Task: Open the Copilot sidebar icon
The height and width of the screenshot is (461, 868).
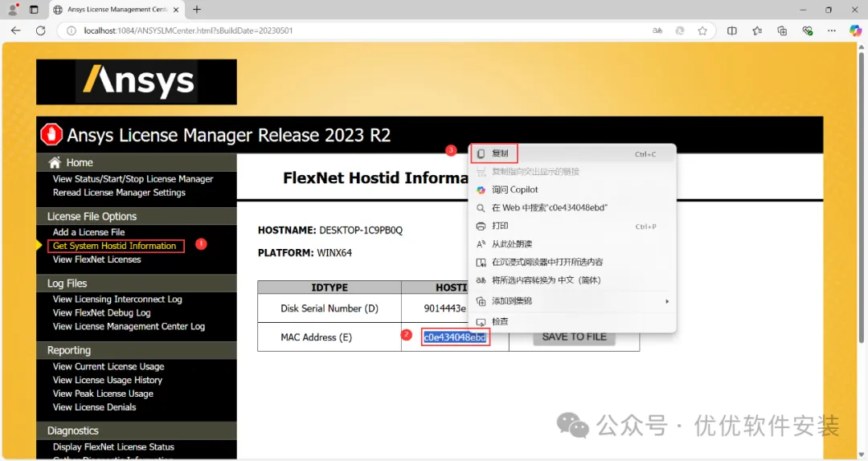Action: coord(855,31)
